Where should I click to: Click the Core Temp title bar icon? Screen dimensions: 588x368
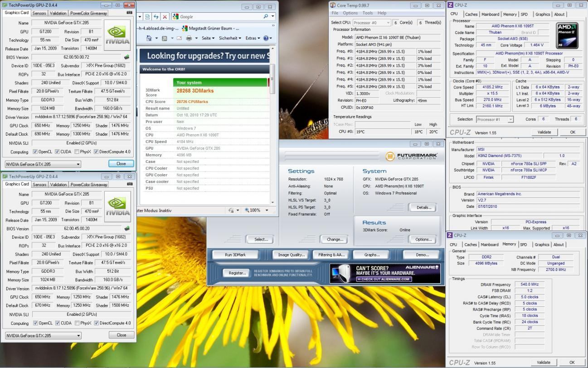(x=333, y=5)
